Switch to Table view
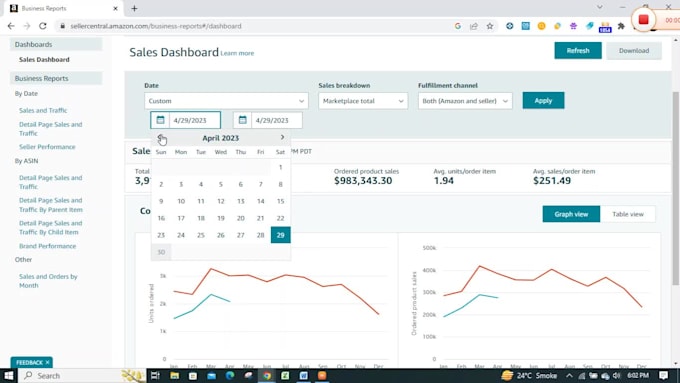The image size is (680, 383). click(628, 214)
